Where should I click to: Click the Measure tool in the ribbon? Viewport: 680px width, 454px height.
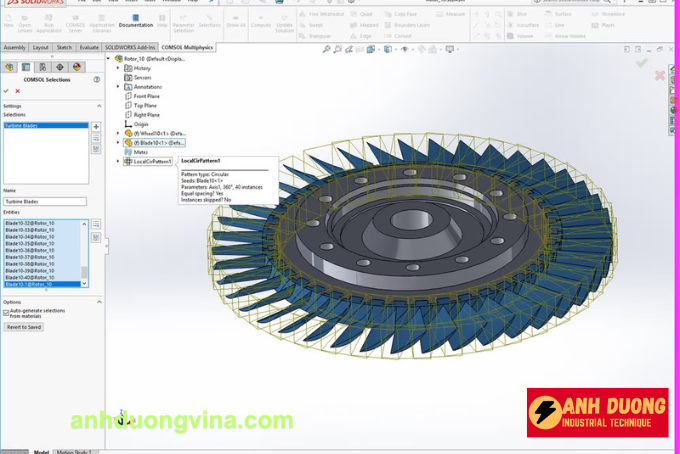[451, 15]
